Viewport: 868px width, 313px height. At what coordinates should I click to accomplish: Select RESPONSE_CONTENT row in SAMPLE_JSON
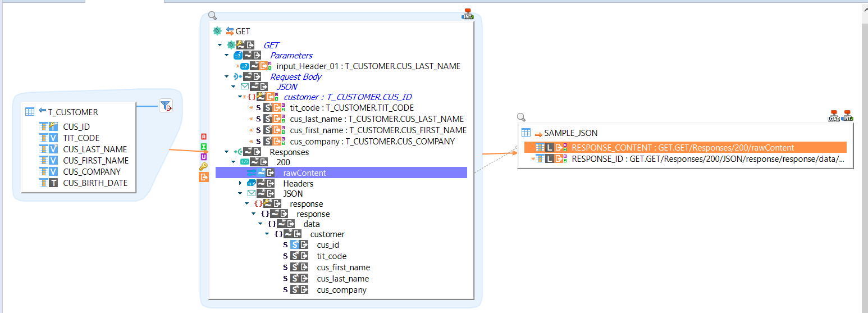(x=685, y=148)
